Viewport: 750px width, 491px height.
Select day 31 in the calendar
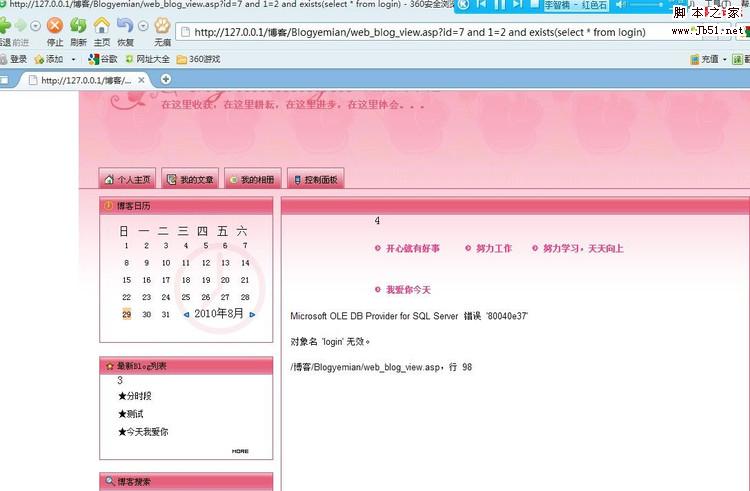[x=165, y=314]
